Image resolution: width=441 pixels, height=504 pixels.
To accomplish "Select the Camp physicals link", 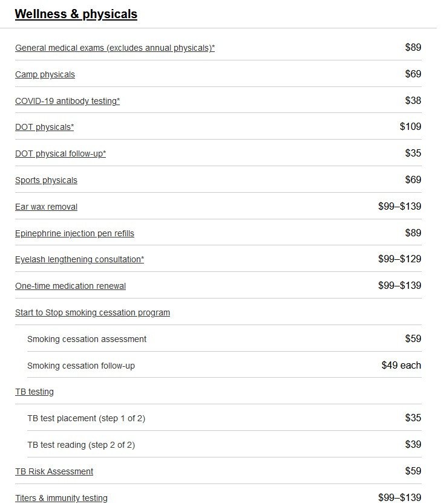I will click(45, 74).
